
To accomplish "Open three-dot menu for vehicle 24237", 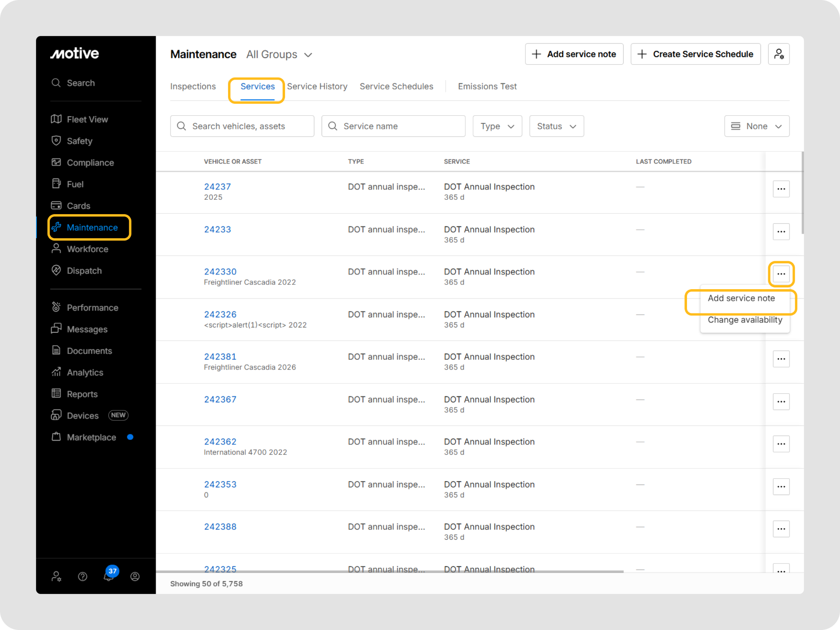I will pos(781,189).
